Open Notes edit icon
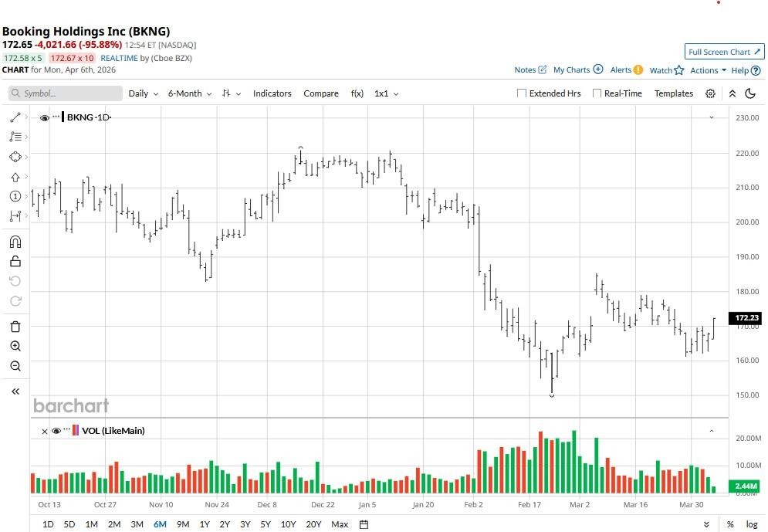The width and height of the screenshot is (768, 532). click(542, 69)
